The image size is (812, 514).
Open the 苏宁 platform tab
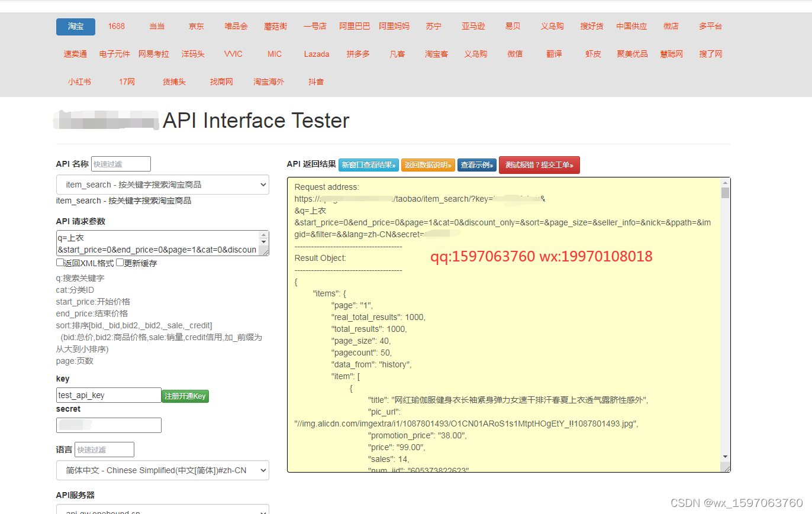pyautogui.click(x=434, y=27)
